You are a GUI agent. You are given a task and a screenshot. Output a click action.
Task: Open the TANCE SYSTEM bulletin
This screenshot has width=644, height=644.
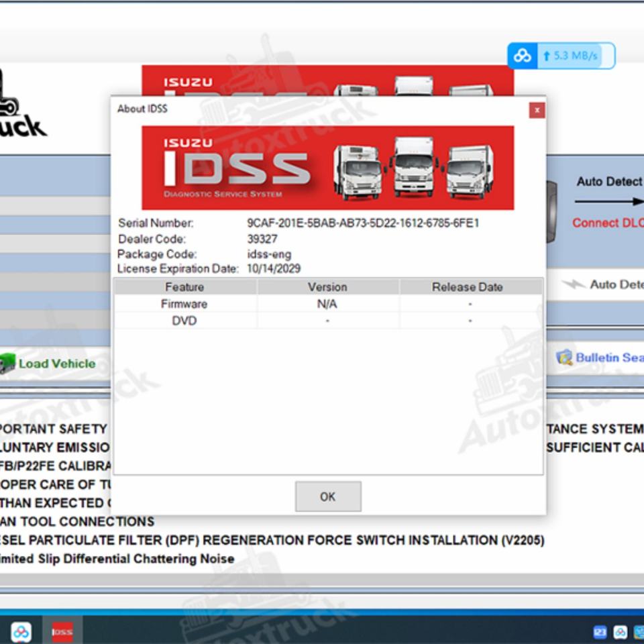(x=595, y=429)
